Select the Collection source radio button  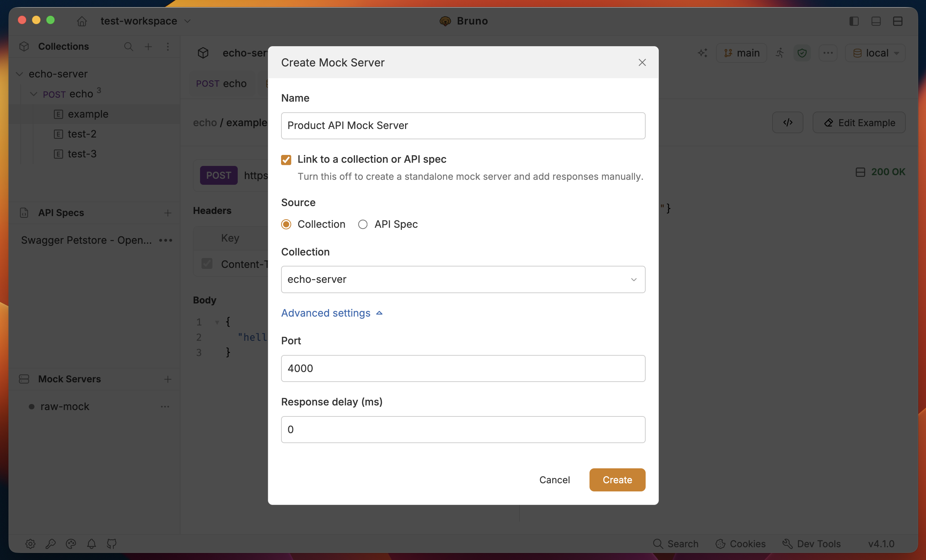[x=286, y=224]
